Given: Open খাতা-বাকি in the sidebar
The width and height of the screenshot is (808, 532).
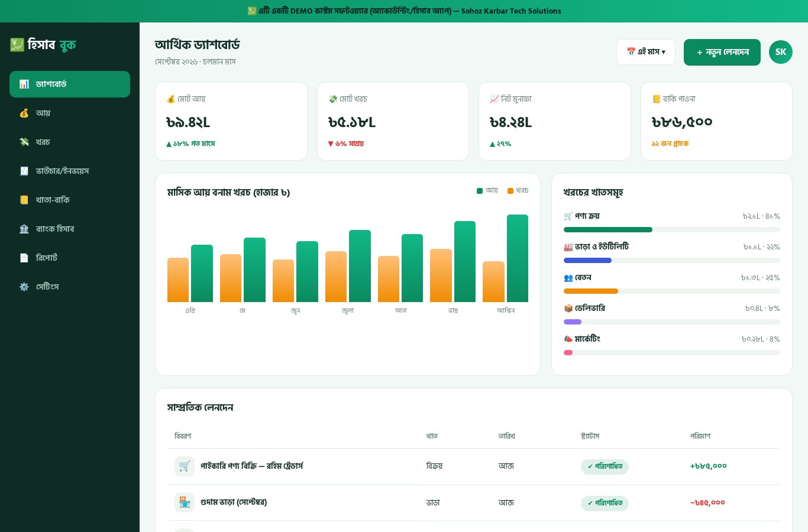Looking at the screenshot, I should tap(70, 200).
